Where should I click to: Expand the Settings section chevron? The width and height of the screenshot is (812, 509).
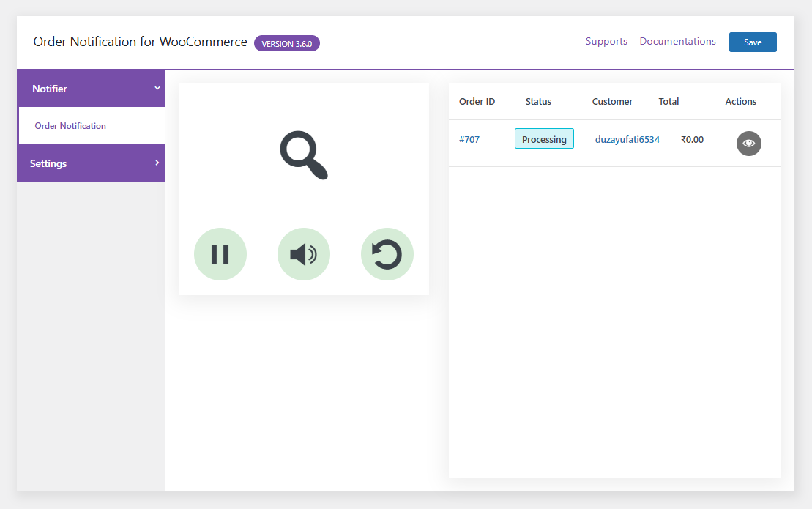tap(156, 163)
